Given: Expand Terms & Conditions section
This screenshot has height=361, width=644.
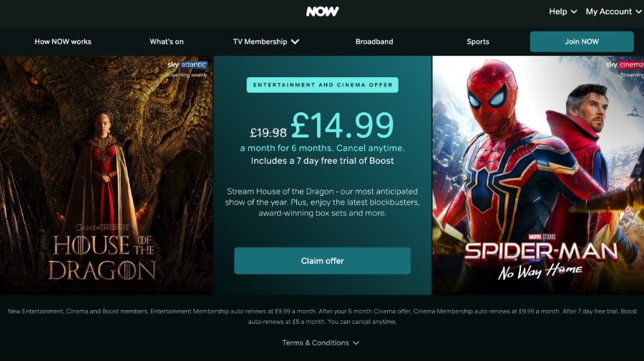Looking at the screenshot, I should coord(321,342).
